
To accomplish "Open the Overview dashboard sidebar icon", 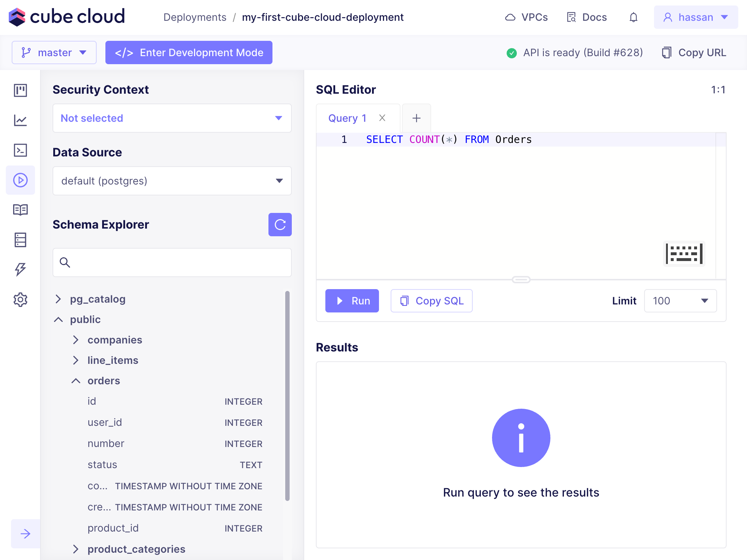I will click(20, 90).
